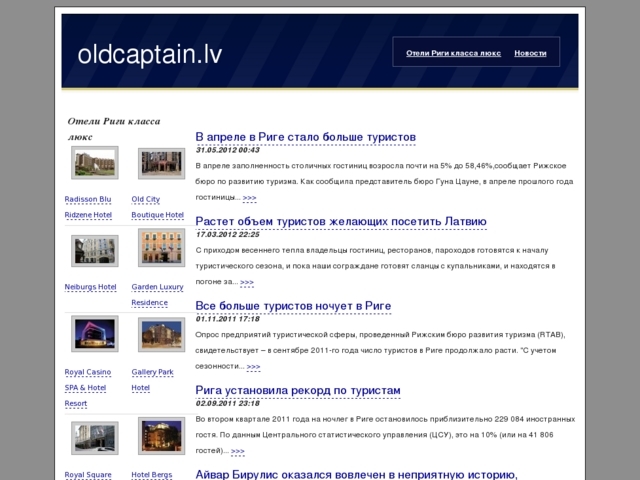Screen dimensions: 640x480
Task: Go to the 'Новости' menu item
Action: click(530, 53)
